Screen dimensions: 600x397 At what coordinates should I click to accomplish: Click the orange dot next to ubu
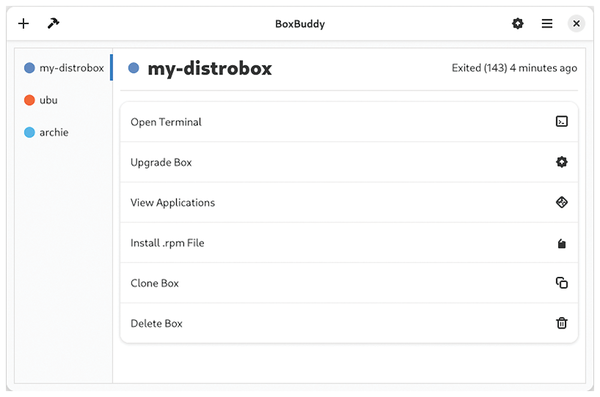coord(29,100)
